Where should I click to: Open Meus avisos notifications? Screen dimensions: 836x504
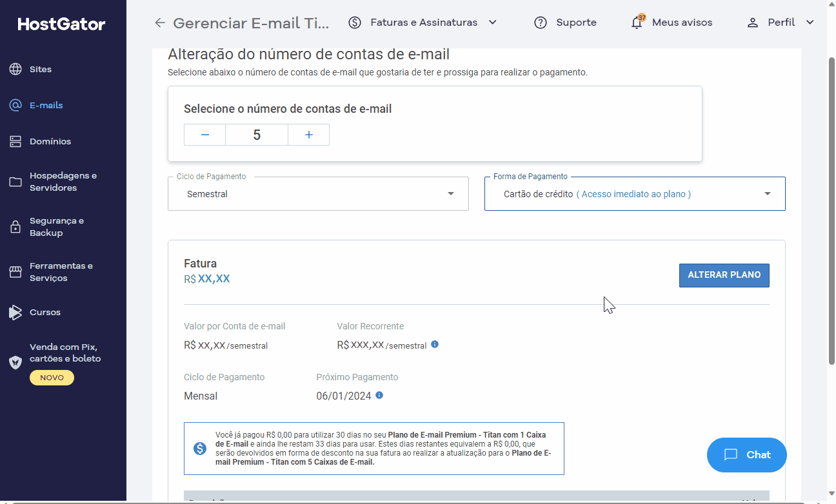point(682,23)
